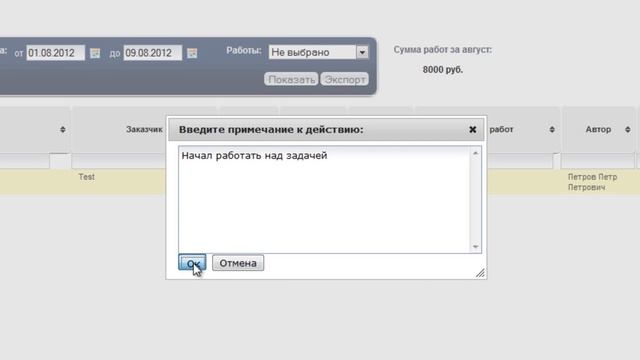Open calendar picker next to 09.08.2012 date
The image size is (640, 360).
192,53
